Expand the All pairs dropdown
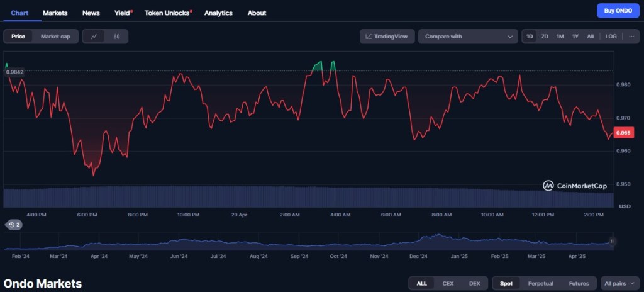 point(619,283)
